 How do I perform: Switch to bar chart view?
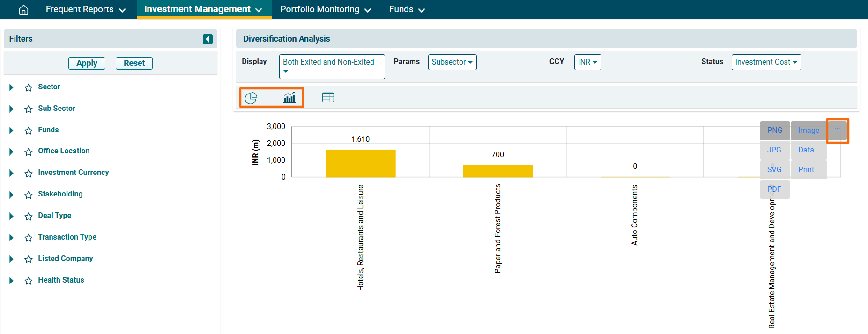(289, 98)
